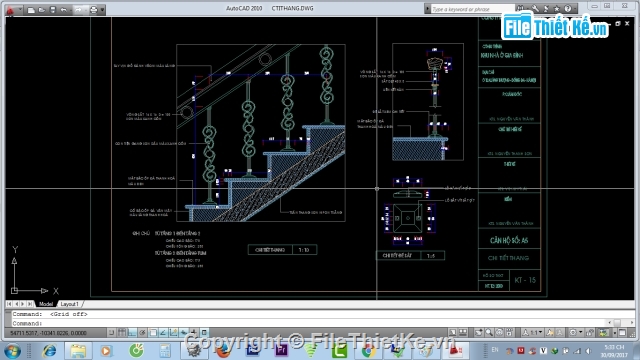Open Communication Center wrench icon
Screen dimensions: 640x360
click(535, 9)
